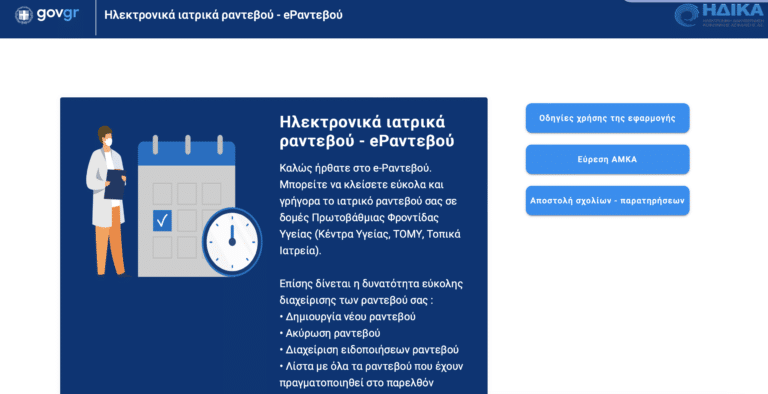The image size is (768, 394).
Task: Click the ΗΔΙΚΑ swirl emblem
Action: click(687, 16)
